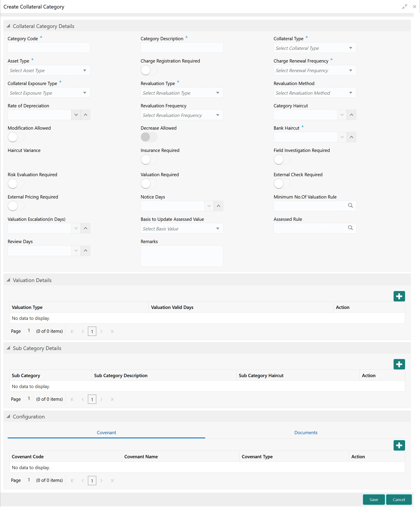Image resolution: width=420 pixels, height=507 pixels.
Task: Switch to the Documents tab
Action: 306,432
